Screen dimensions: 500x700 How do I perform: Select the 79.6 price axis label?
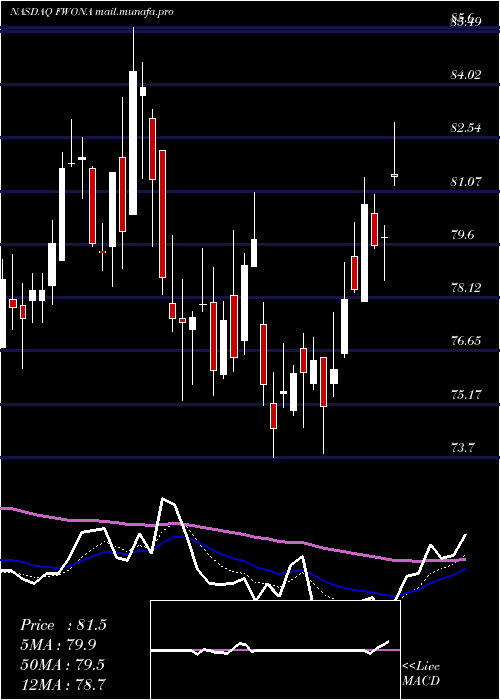tap(462, 235)
